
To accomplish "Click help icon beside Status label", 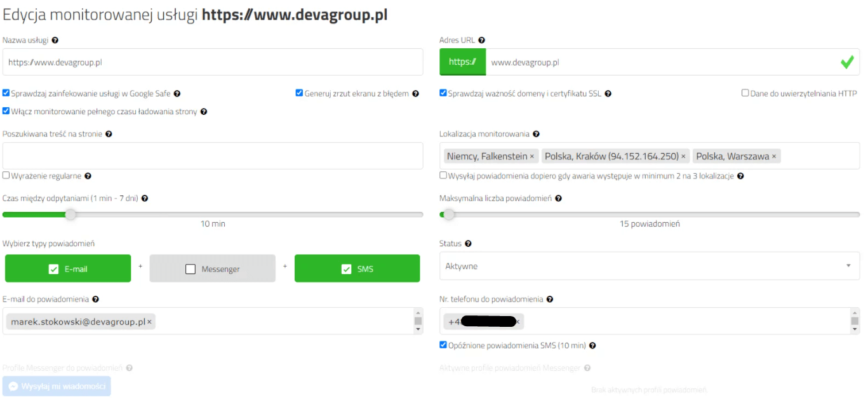I will coord(468,244).
